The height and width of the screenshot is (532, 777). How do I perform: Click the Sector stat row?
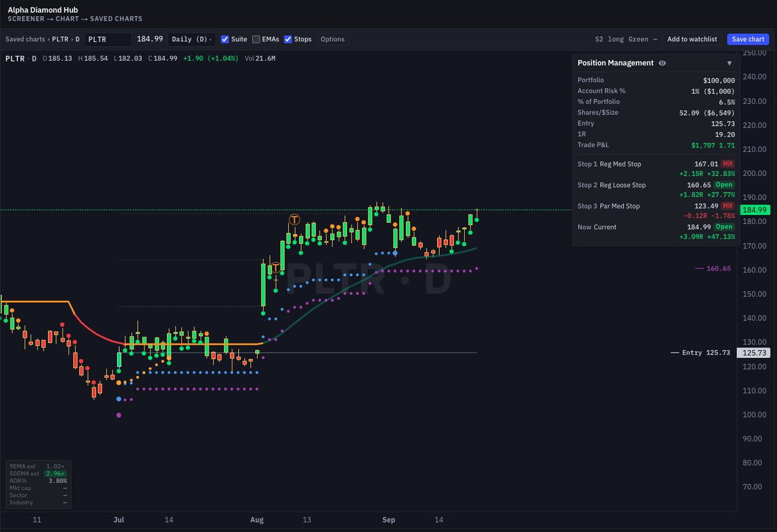pos(38,495)
